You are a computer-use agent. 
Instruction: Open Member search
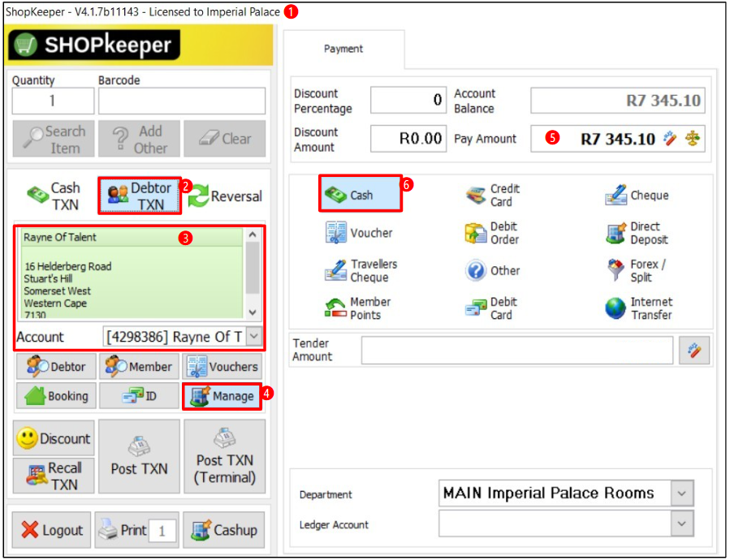(x=139, y=367)
